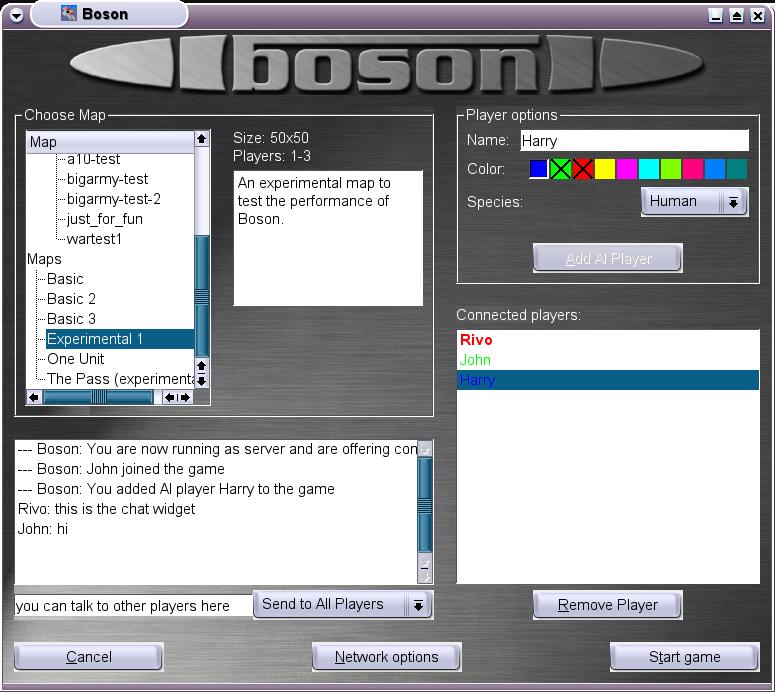The width and height of the screenshot is (775, 692).
Task: Select the crossed-out green color
Action: [x=560, y=169]
